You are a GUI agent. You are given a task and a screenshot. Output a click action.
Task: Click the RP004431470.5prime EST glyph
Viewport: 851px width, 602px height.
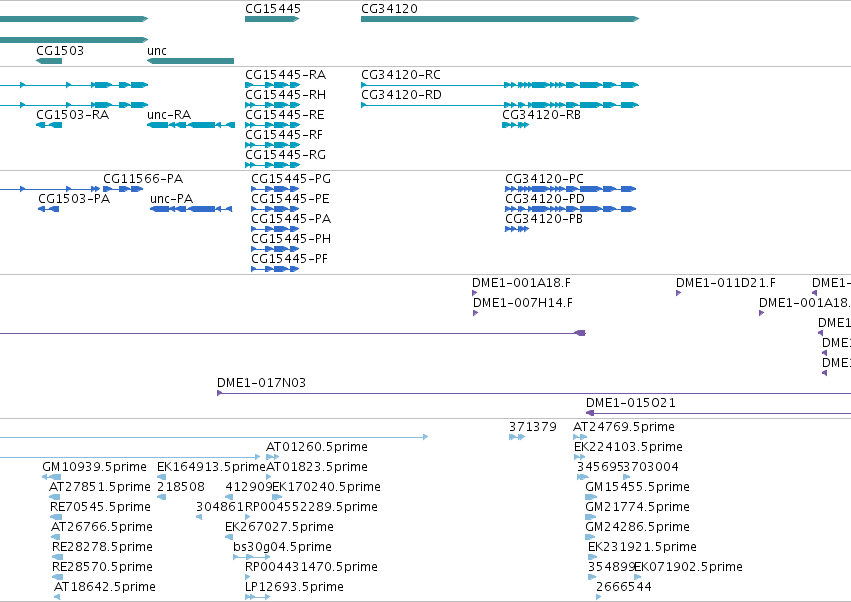[247, 577]
